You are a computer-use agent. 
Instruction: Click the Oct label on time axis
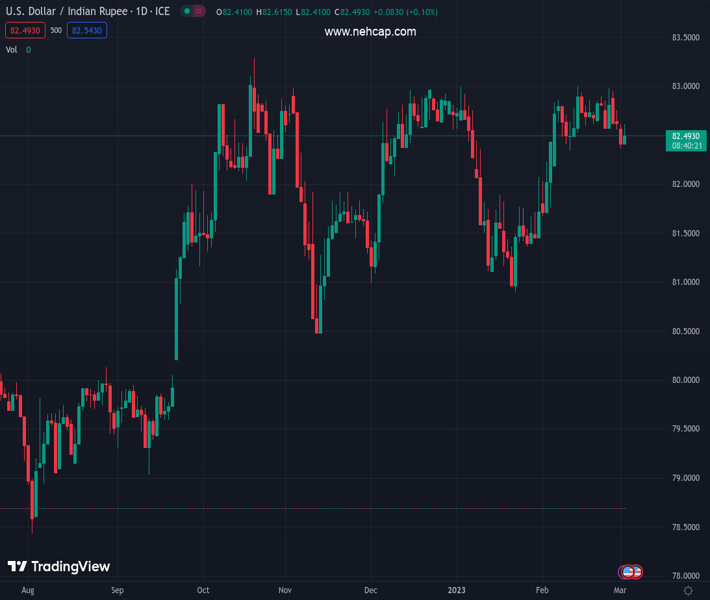click(x=203, y=591)
